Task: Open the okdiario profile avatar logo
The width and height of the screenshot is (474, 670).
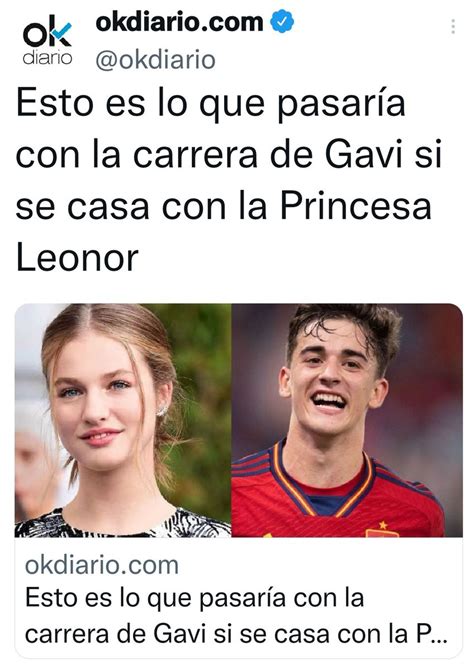Action: (x=47, y=40)
